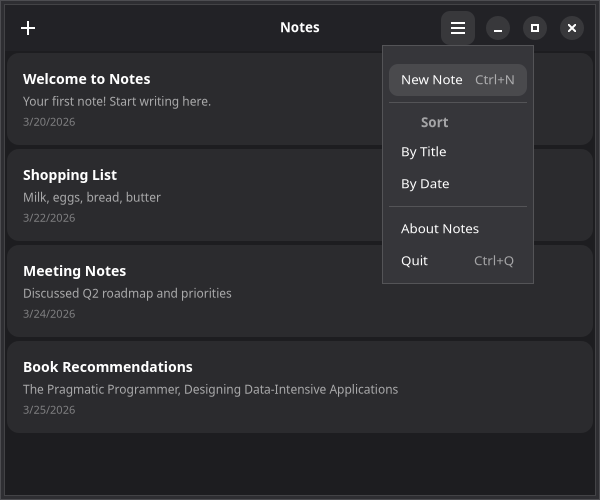Minimize the Notes window
Image resolution: width=600 pixels, height=500 pixels.
point(498,28)
